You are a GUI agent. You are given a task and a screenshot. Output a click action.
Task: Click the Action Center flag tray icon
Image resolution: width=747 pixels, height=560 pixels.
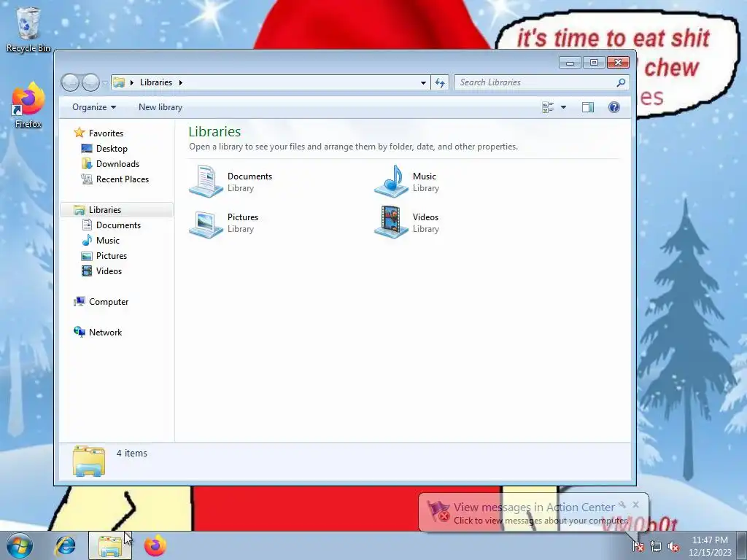638,546
